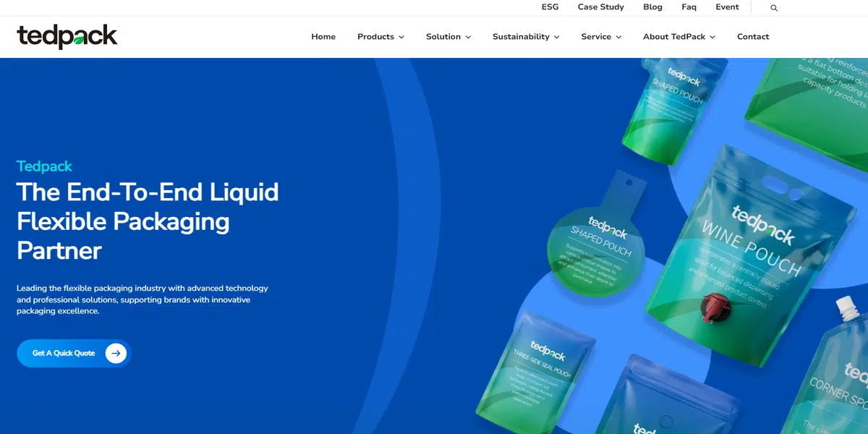Select the Service menu label
868x434 pixels.
click(x=596, y=37)
